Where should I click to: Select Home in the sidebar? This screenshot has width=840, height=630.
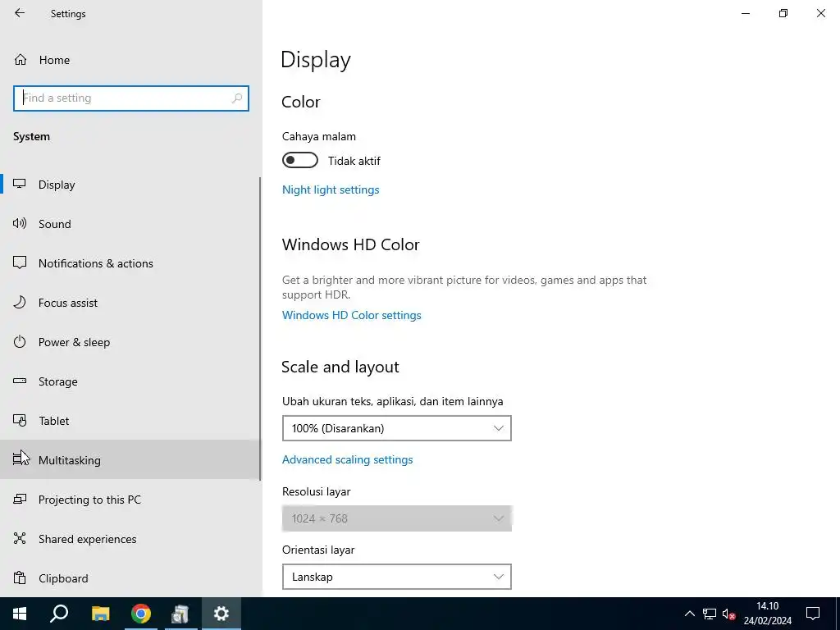(130, 59)
